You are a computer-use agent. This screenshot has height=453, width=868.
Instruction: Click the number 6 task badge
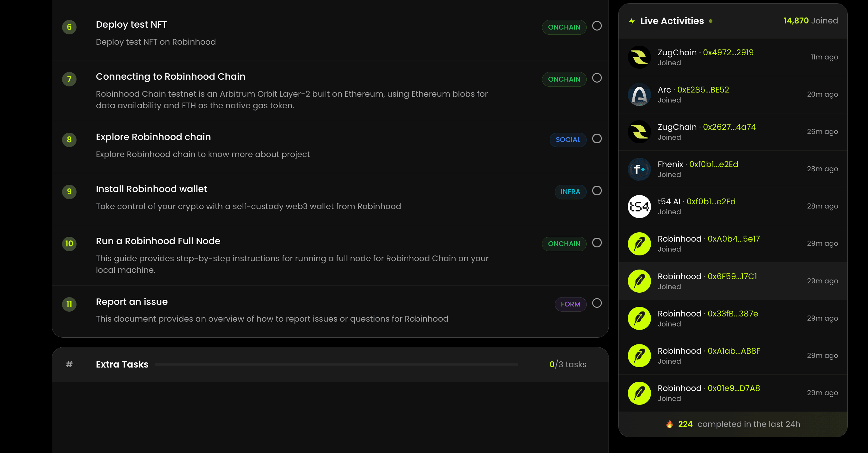click(x=69, y=27)
